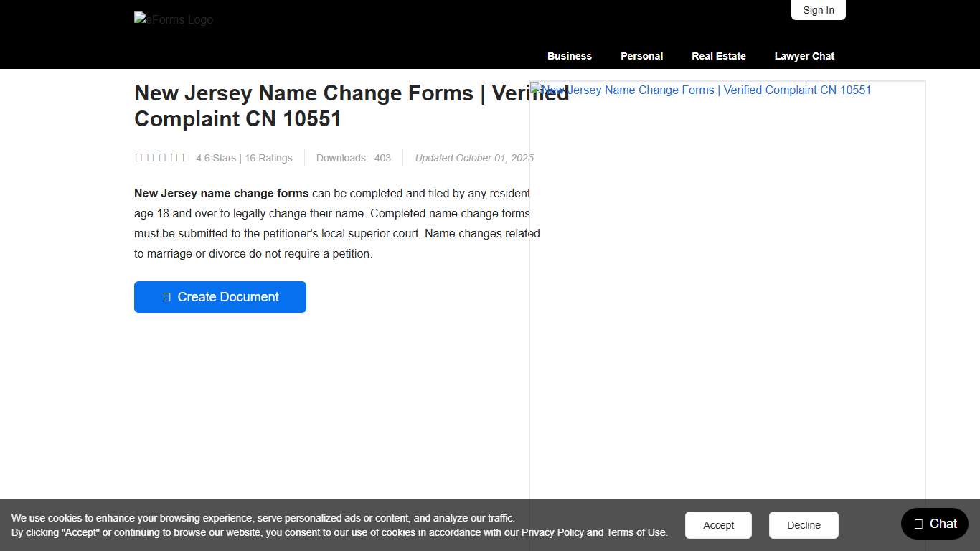Decline the cookie notice

coord(804,524)
